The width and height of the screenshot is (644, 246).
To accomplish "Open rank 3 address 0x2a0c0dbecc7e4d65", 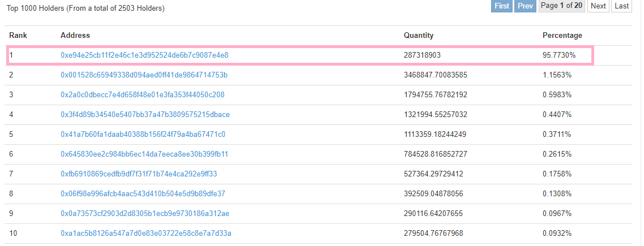I will click(142, 95).
